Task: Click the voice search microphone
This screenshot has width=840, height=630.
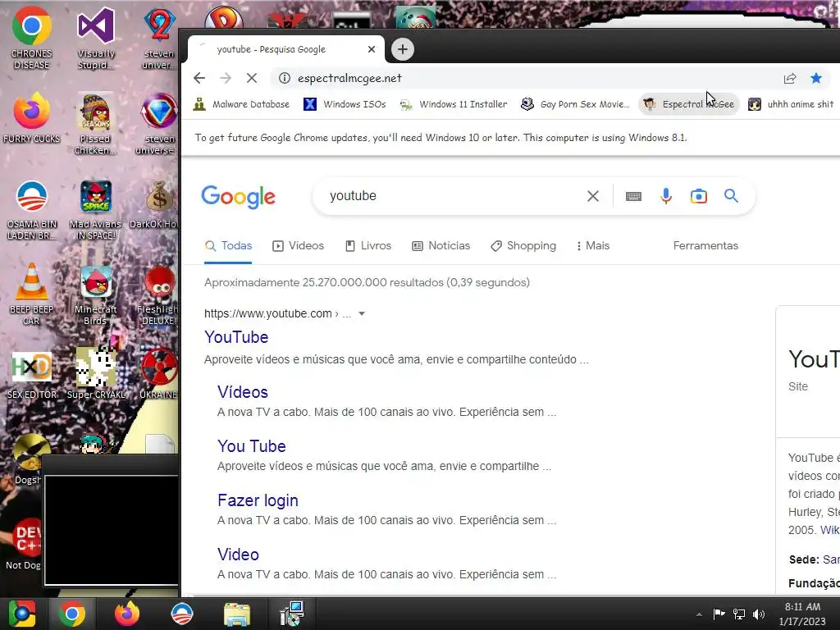Action: pos(666,196)
